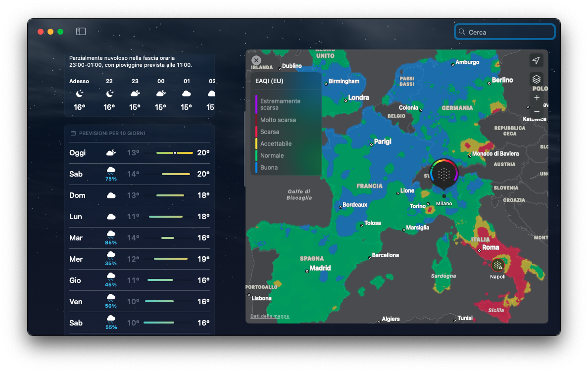Viewport: 588px width, 372px height.
Task: Click the search magnifier icon
Action: (x=462, y=32)
